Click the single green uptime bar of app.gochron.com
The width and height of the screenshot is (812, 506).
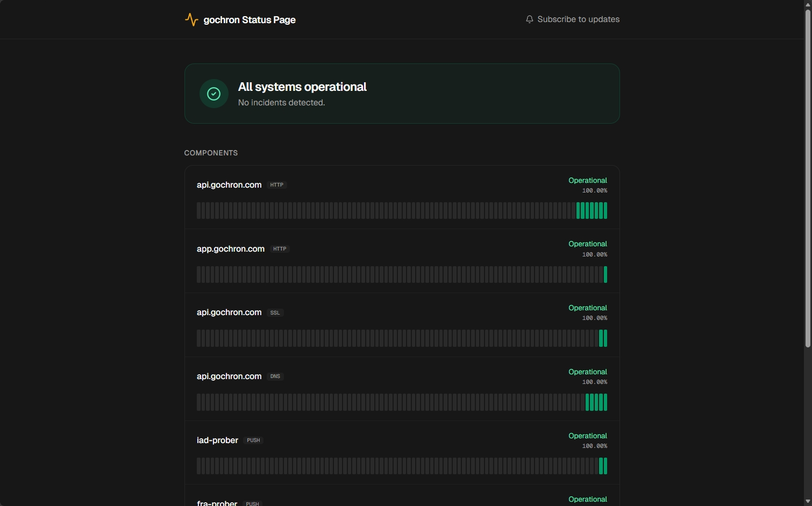(x=606, y=274)
